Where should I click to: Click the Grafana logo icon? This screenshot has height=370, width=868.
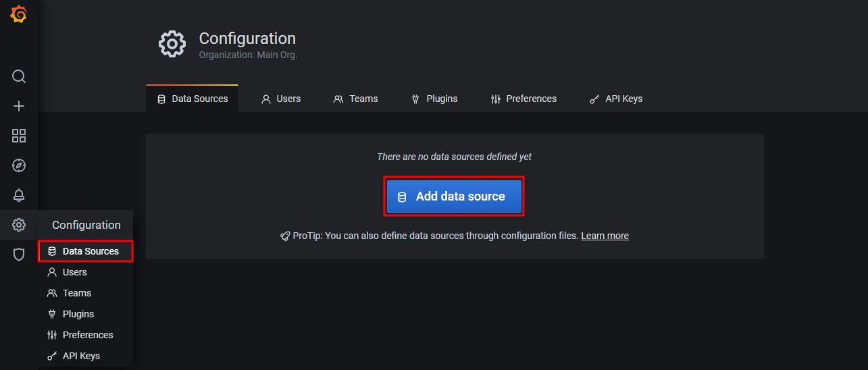point(19,15)
